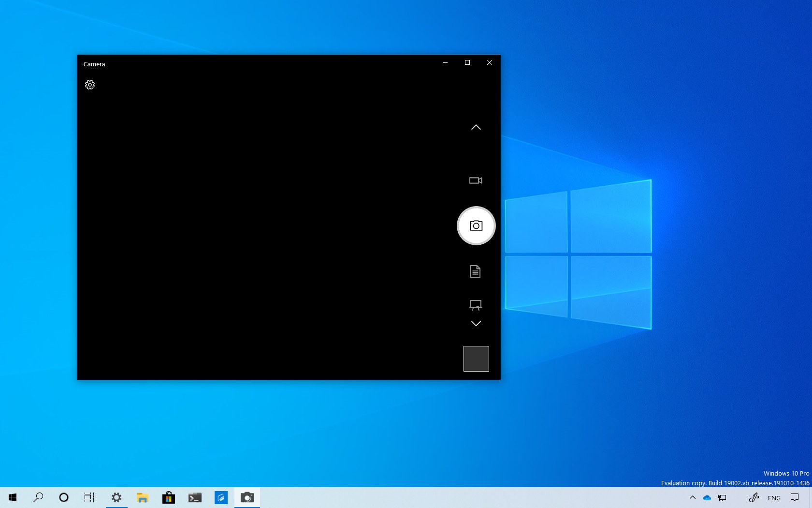Take a photo with the shutter button
The height and width of the screenshot is (508, 812).
coord(476,226)
